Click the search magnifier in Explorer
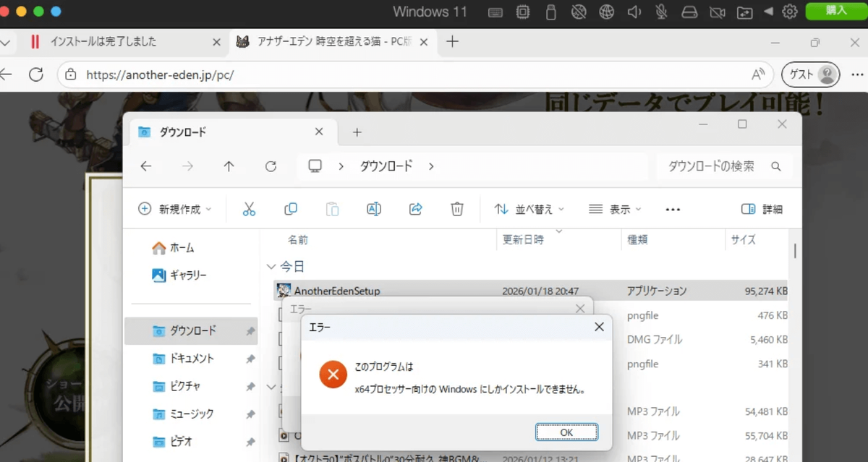This screenshot has width=868, height=462. (776, 166)
